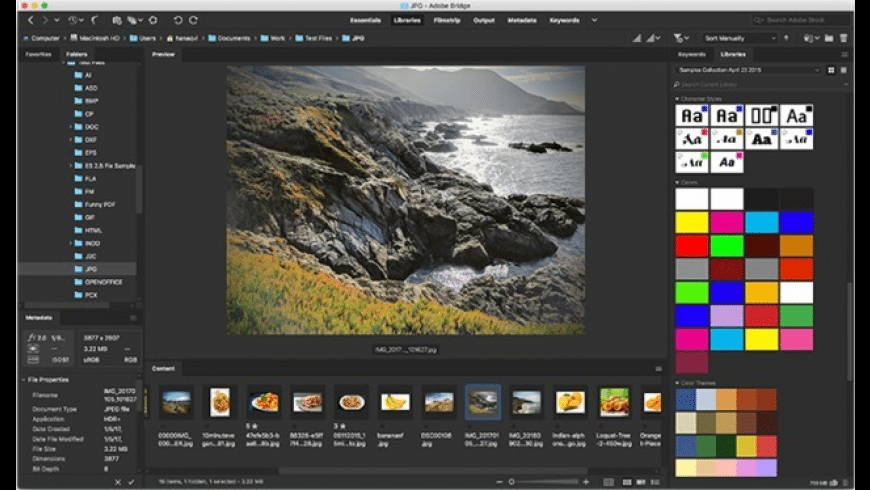Apply metadata changes with checkmark icon
Screen dimensions: 870x490
131,482
